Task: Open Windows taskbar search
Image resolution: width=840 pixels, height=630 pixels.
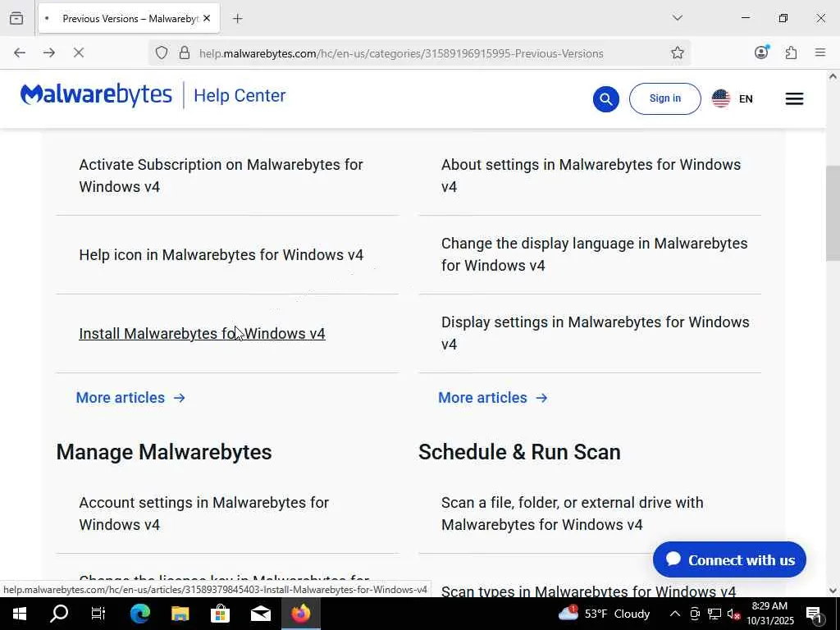Action: tap(58, 614)
